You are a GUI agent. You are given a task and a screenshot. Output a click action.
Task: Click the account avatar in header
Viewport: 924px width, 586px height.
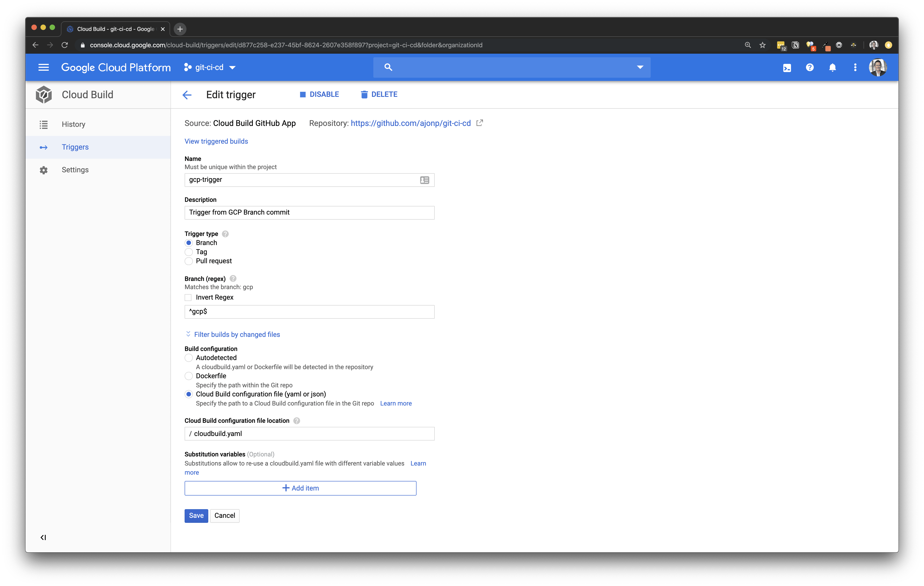pos(878,68)
